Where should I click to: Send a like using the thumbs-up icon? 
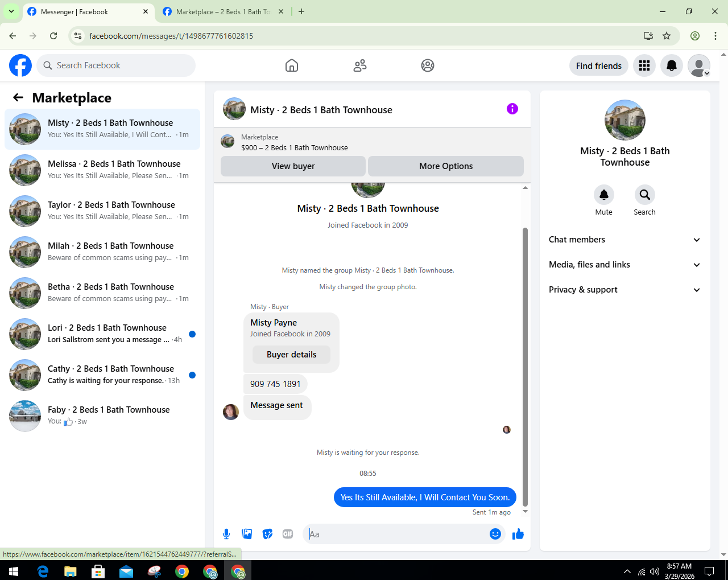click(x=518, y=534)
